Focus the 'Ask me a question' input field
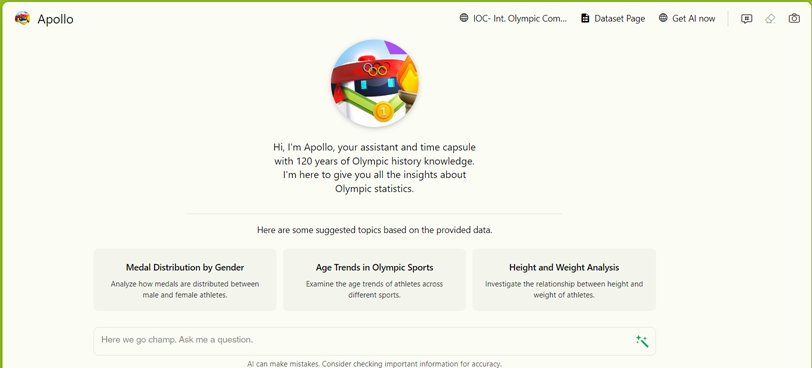 point(374,341)
